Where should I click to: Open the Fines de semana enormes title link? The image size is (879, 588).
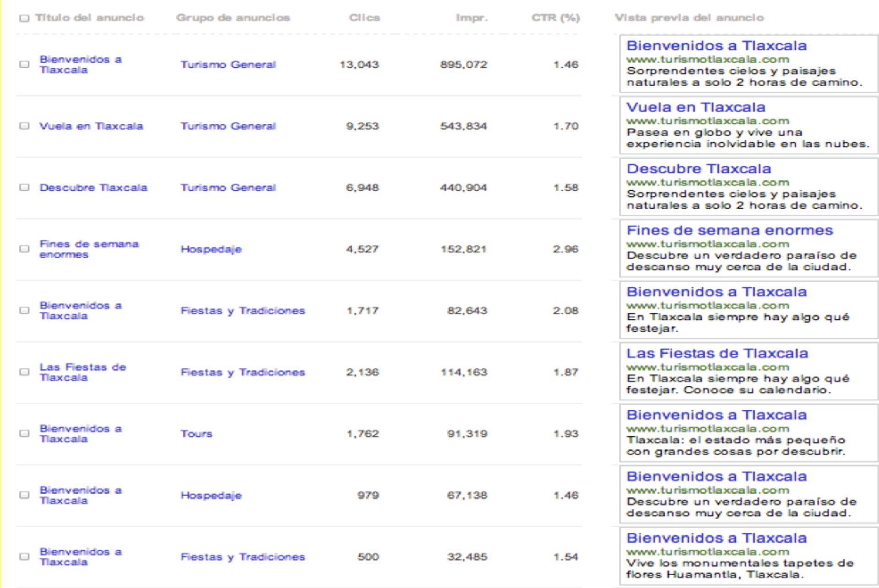point(89,249)
